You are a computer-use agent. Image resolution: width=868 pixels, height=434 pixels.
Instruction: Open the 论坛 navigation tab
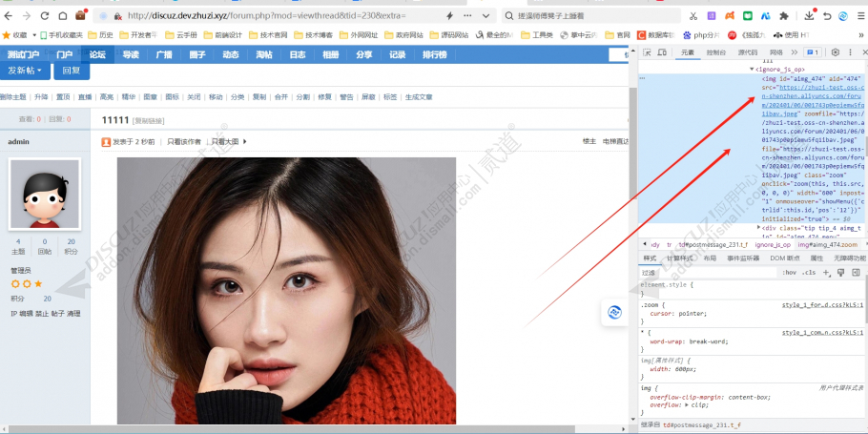click(97, 54)
